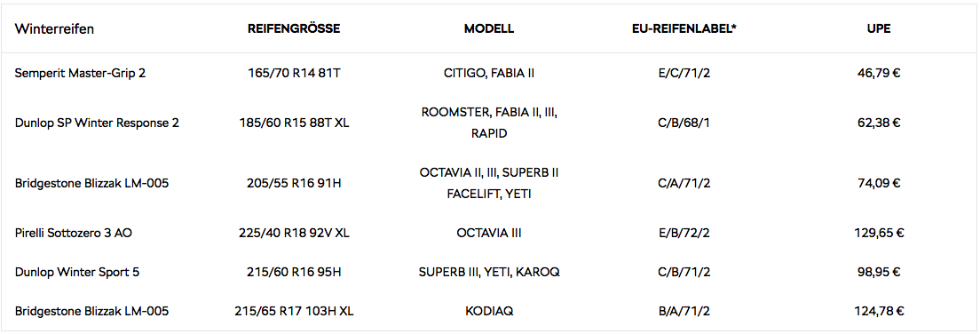Click the REIFENGRÖSSE column header
The height and width of the screenshot is (334, 980).
pos(294,29)
